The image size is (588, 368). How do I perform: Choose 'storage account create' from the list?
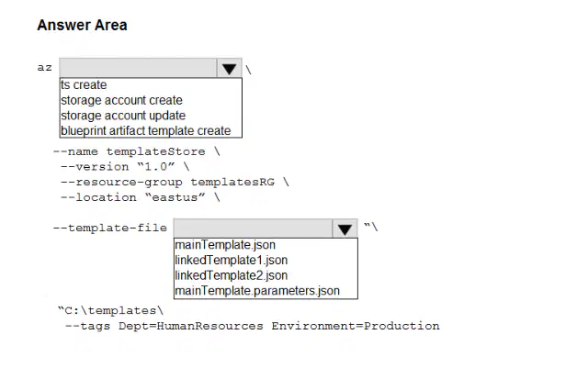point(121,100)
